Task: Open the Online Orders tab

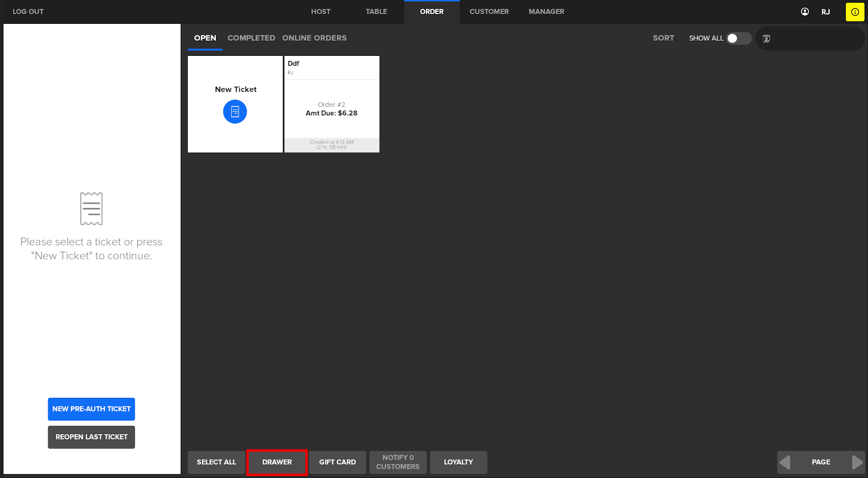Action: point(314,38)
